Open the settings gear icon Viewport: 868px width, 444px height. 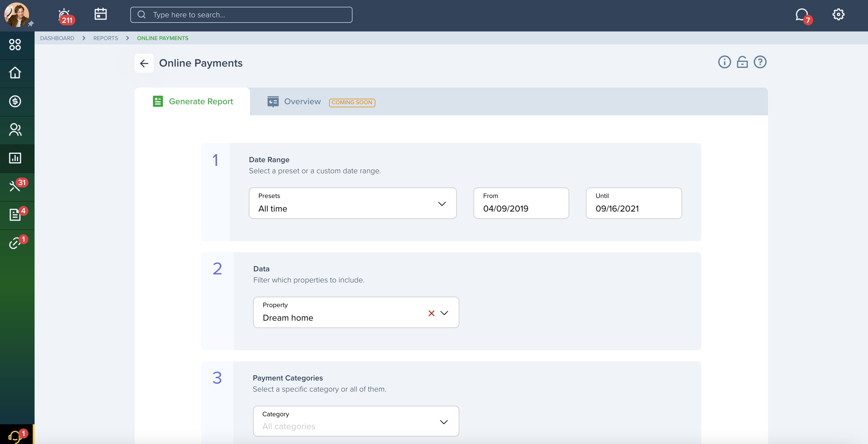(x=838, y=14)
